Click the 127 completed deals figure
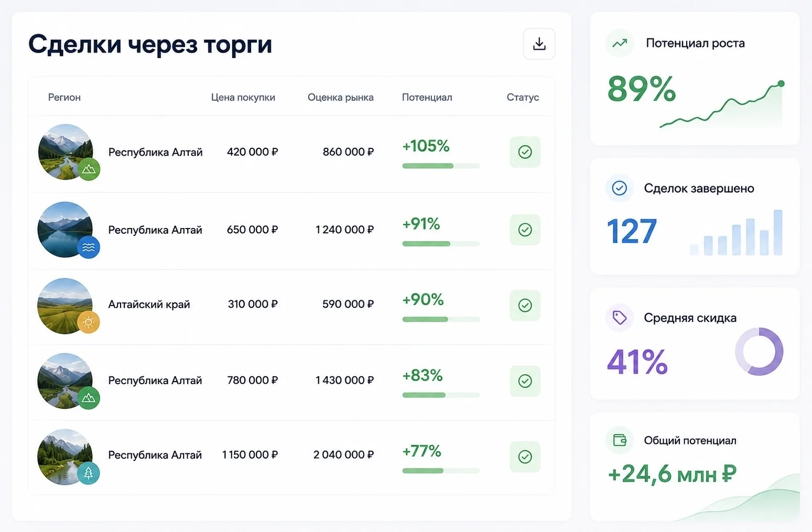 click(632, 231)
